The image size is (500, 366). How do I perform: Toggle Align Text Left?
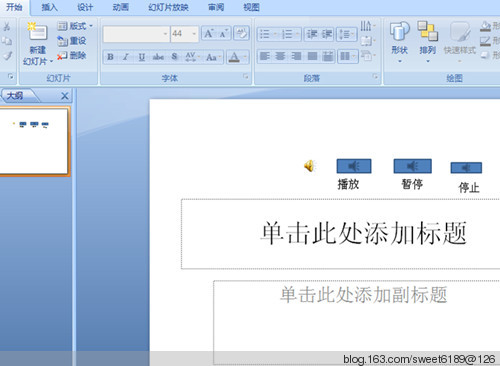tap(265, 56)
